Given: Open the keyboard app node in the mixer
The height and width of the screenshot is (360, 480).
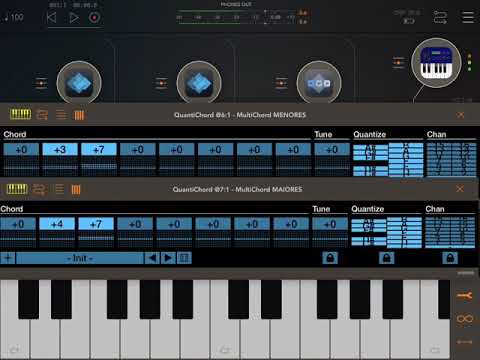Looking at the screenshot, I should [436, 63].
